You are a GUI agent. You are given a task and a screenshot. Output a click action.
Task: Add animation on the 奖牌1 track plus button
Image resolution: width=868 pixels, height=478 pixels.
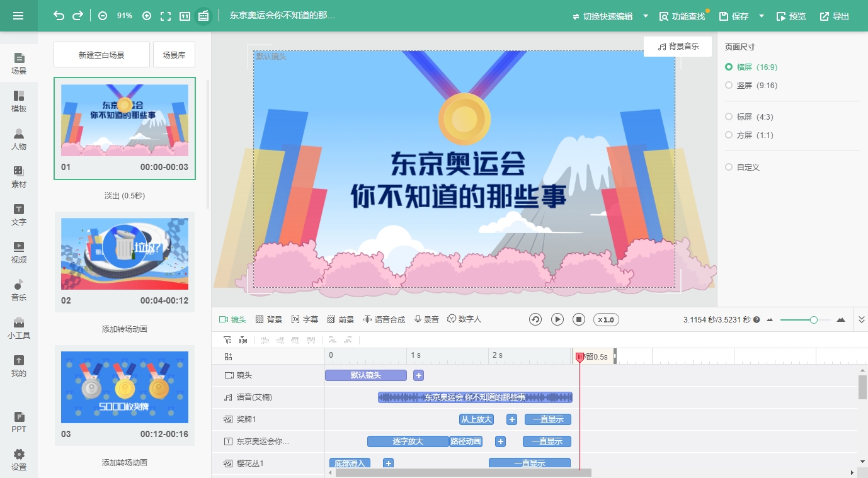(x=512, y=419)
